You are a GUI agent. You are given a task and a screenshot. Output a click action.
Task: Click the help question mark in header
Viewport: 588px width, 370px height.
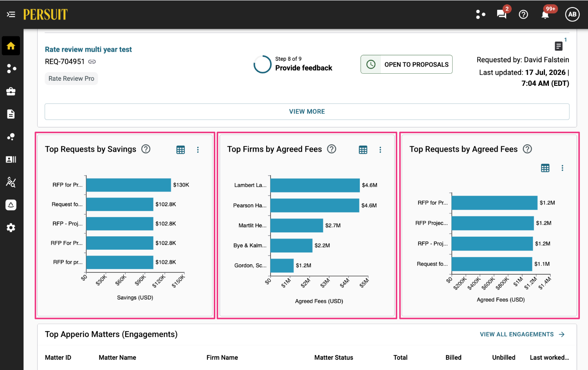[x=523, y=15]
